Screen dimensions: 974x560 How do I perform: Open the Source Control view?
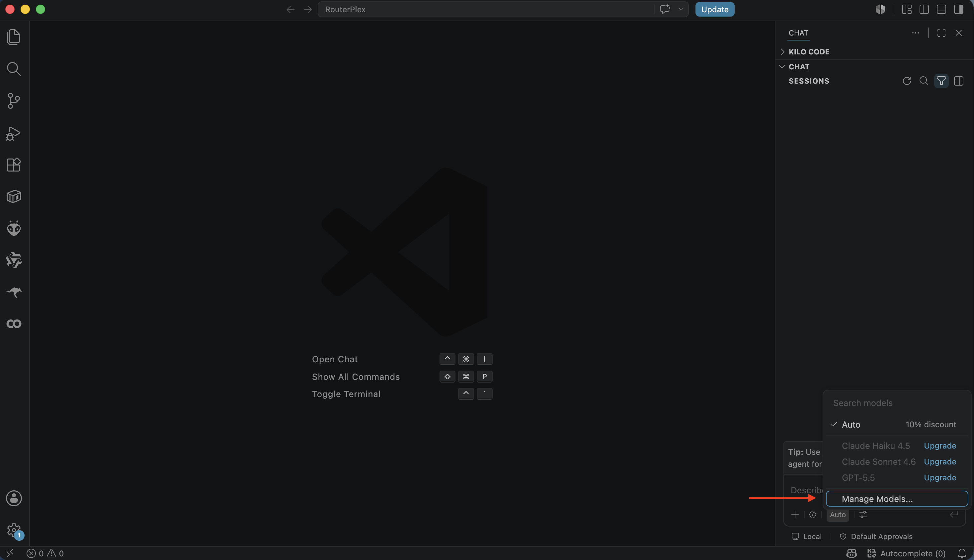(14, 101)
